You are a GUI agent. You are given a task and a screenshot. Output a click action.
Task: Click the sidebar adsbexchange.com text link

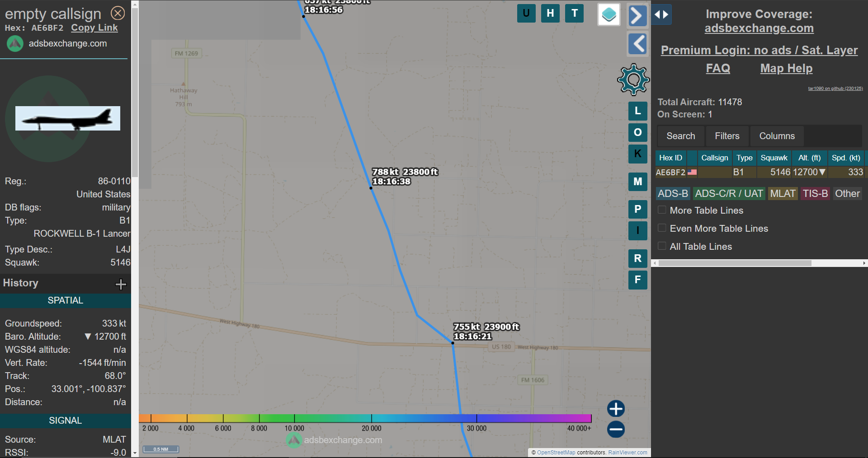(68, 44)
